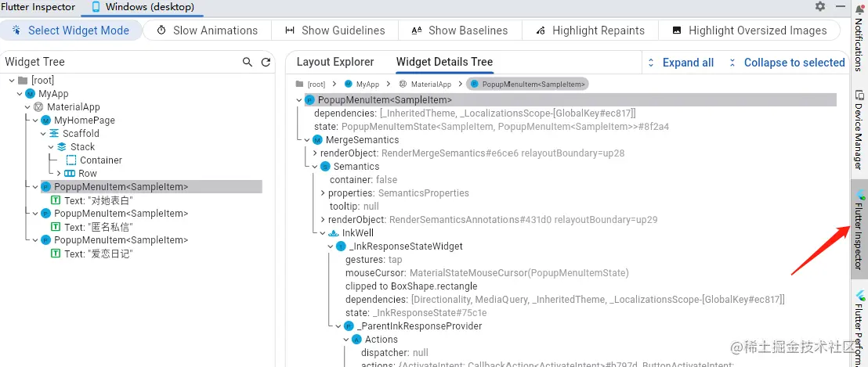868x367 pixels.
Task: Click the MaterialApp icon in the Widget Tree
Action: coord(38,107)
